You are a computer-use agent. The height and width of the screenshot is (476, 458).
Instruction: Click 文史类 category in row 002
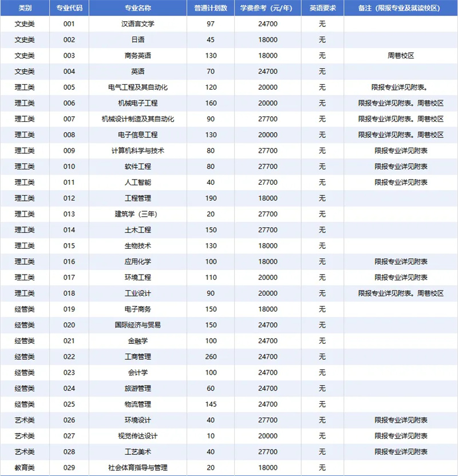click(x=25, y=40)
